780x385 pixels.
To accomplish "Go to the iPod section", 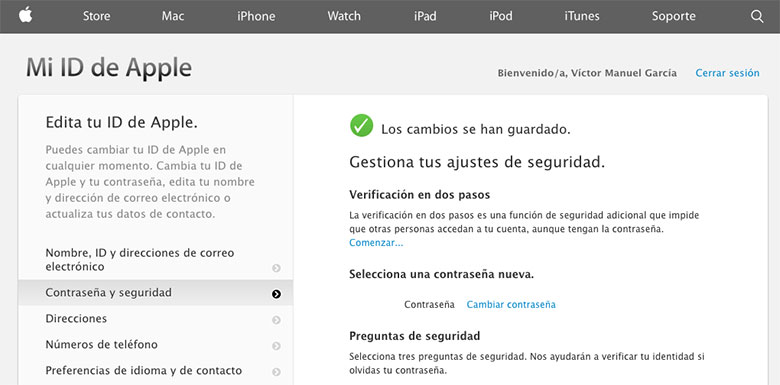I will tap(500, 16).
